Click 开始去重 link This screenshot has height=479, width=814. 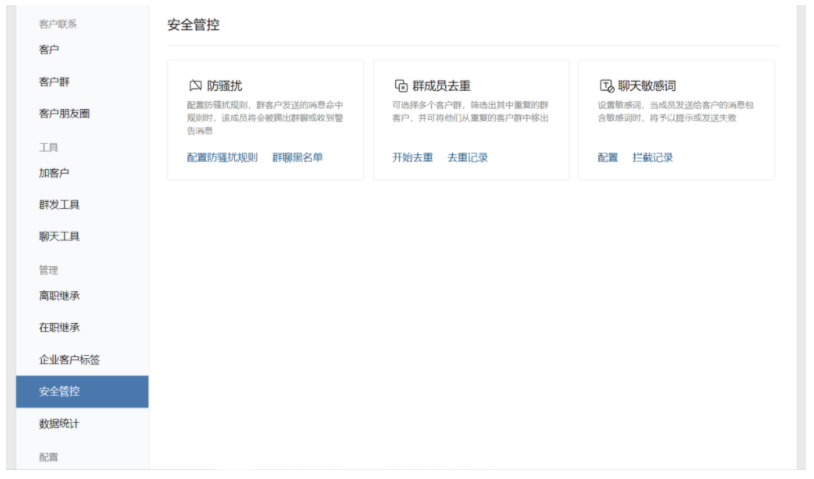pyautogui.click(x=412, y=157)
